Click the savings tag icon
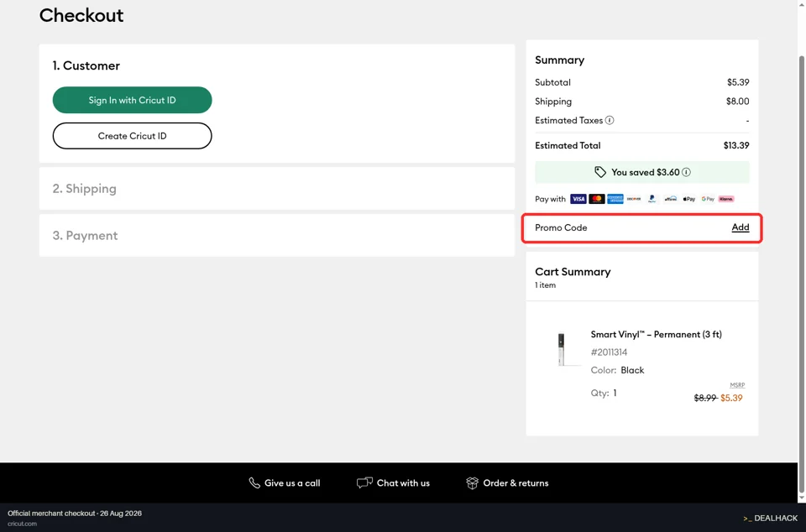This screenshot has height=532, width=806. tap(599, 172)
